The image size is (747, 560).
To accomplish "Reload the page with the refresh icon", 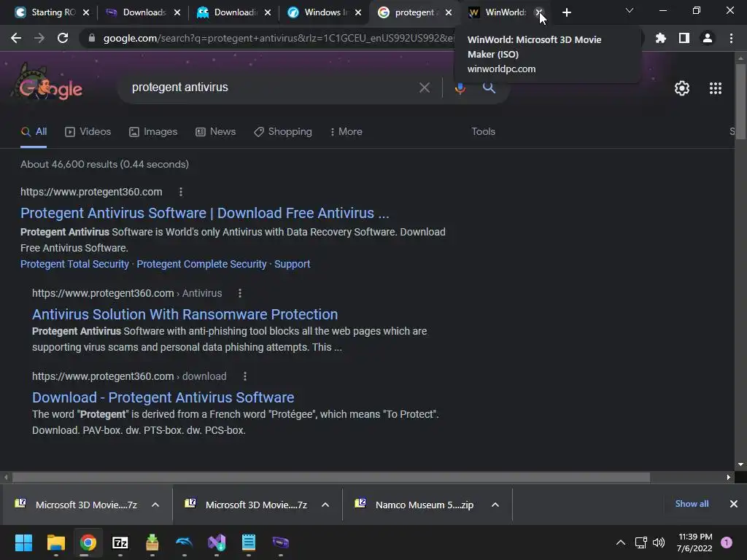I will coord(63,38).
